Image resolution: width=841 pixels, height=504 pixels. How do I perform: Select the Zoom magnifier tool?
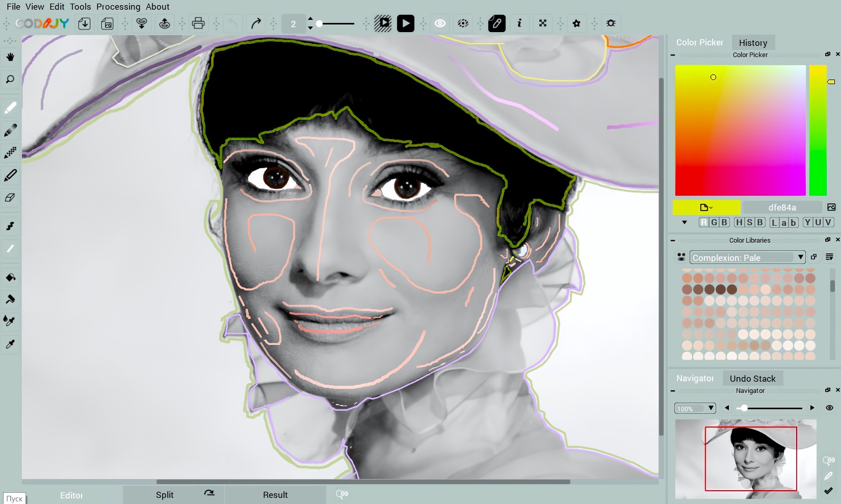(x=10, y=79)
